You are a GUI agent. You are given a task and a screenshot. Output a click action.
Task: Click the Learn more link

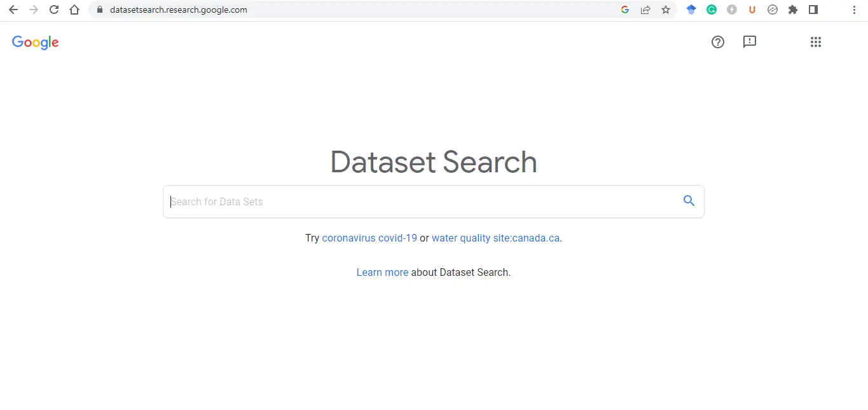point(382,272)
